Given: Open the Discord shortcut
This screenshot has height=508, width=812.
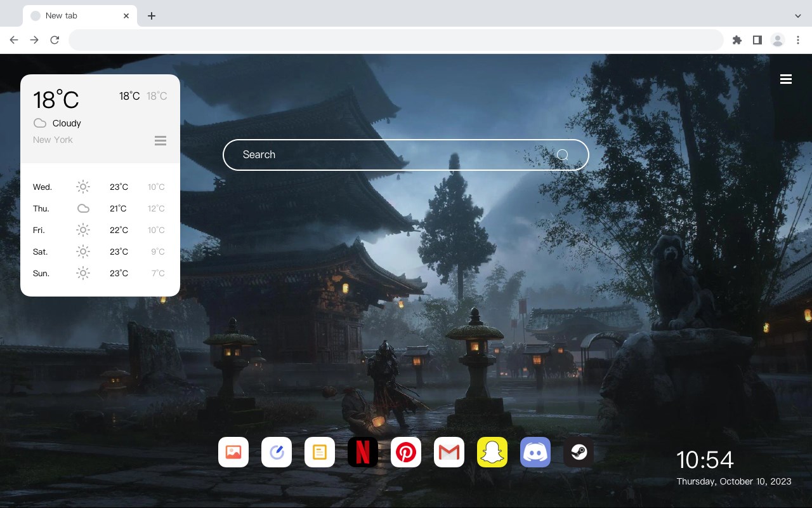Looking at the screenshot, I should point(535,452).
